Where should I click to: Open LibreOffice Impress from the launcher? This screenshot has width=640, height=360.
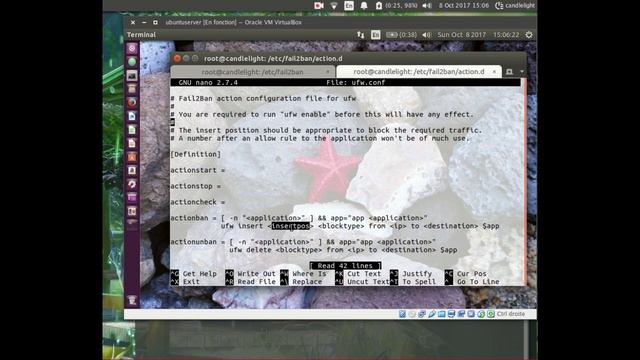pos(132,143)
